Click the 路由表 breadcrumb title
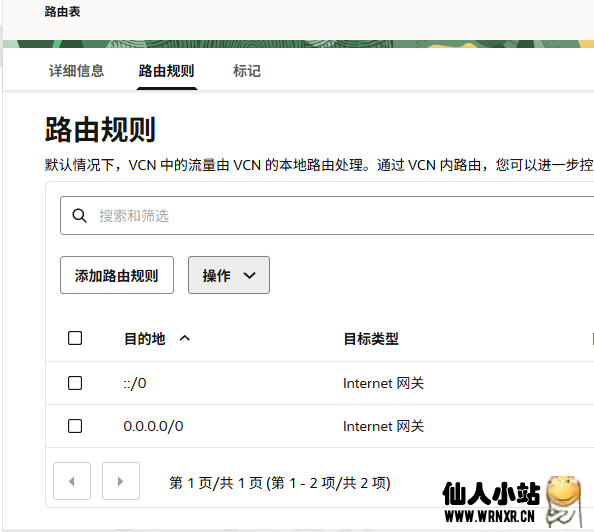 62,11
